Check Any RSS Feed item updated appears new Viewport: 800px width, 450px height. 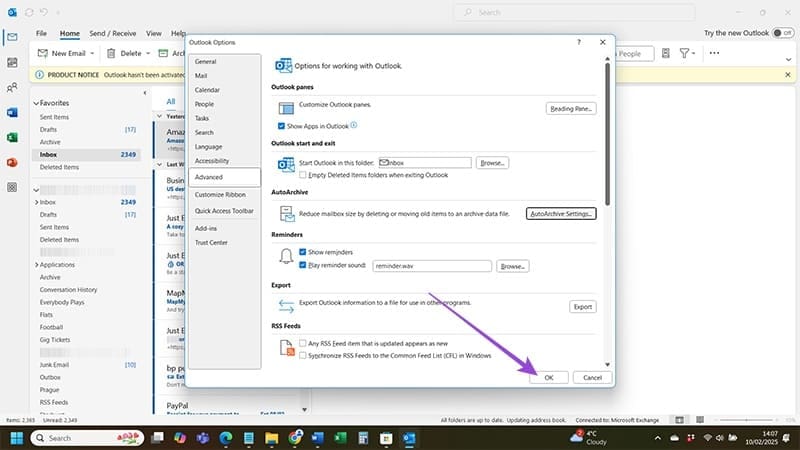click(303, 343)
